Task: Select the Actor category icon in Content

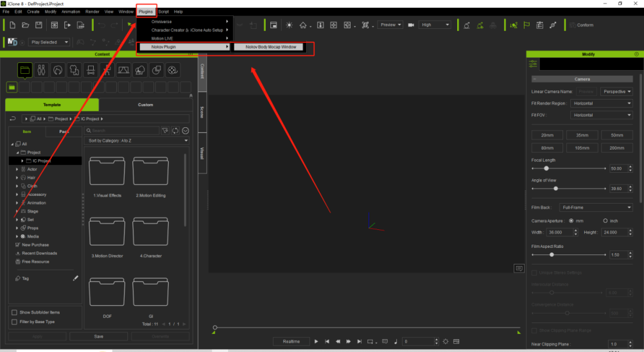Action: pyautogui.click(x=42, y=70)
